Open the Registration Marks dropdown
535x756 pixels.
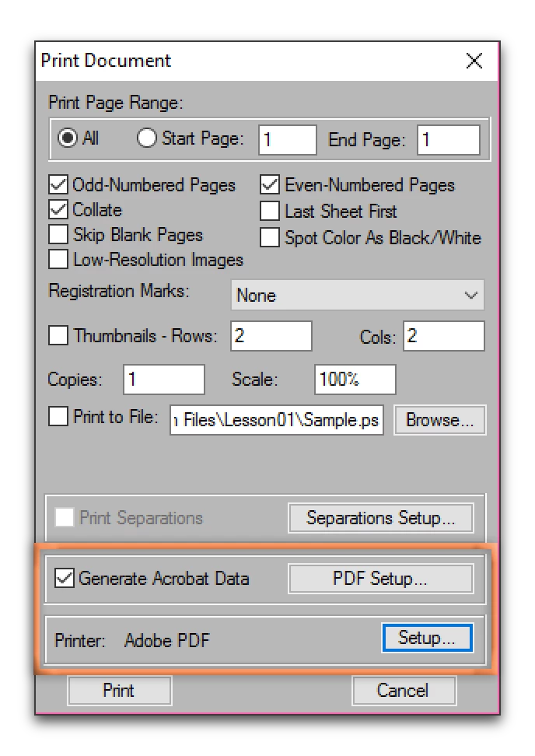coord(358,295)
